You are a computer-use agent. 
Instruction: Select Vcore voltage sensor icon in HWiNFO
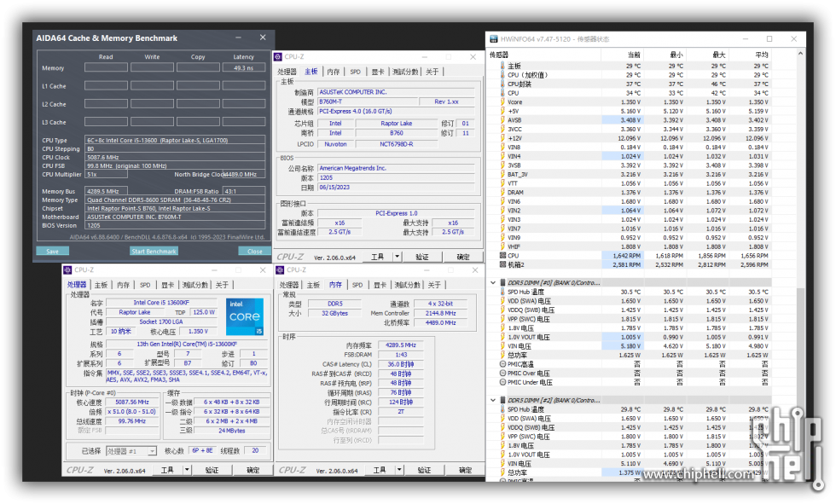[502, 101]
